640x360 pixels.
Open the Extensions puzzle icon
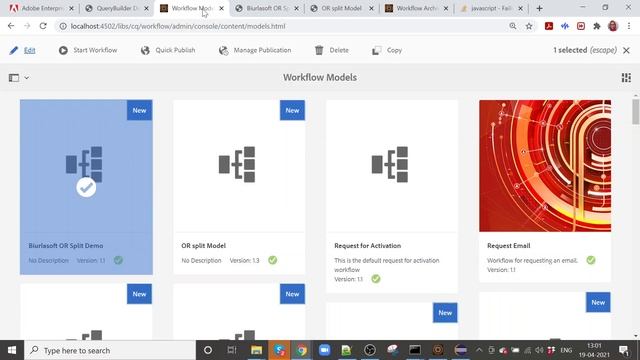(x=597, y=26)
